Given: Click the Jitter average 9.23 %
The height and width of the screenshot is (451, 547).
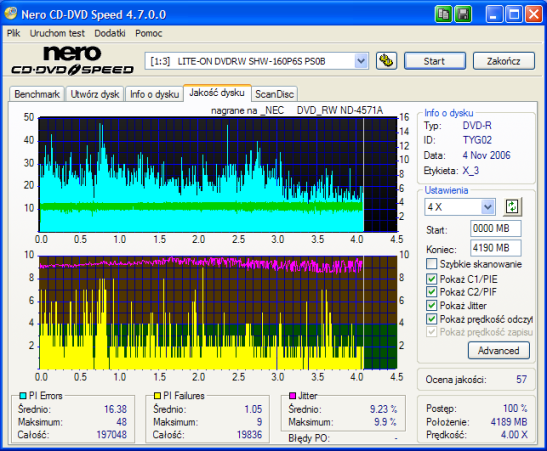Looking at the screenshot, I should (383, 409).
